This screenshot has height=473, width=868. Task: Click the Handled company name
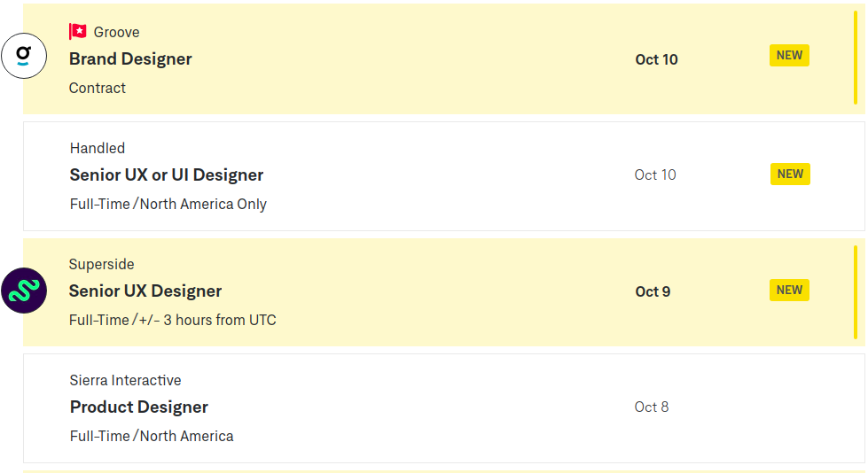point(98,148)
